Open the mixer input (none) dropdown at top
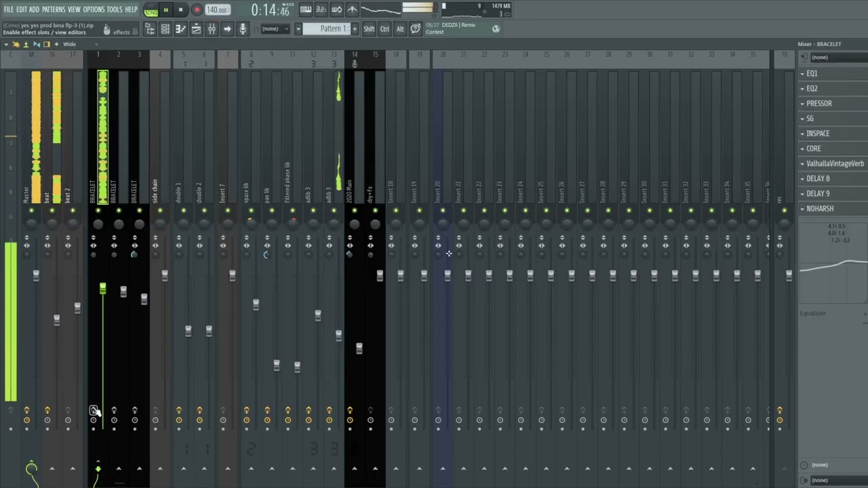This screenshot has height=488, width=868. (838, 58)
